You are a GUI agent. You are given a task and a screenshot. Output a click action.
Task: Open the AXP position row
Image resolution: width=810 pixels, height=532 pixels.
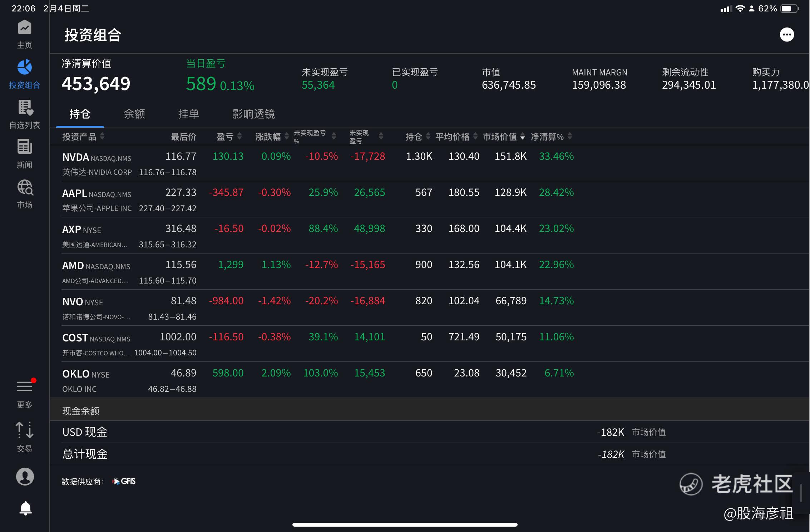pyautogui.click(x=430, y=236)
